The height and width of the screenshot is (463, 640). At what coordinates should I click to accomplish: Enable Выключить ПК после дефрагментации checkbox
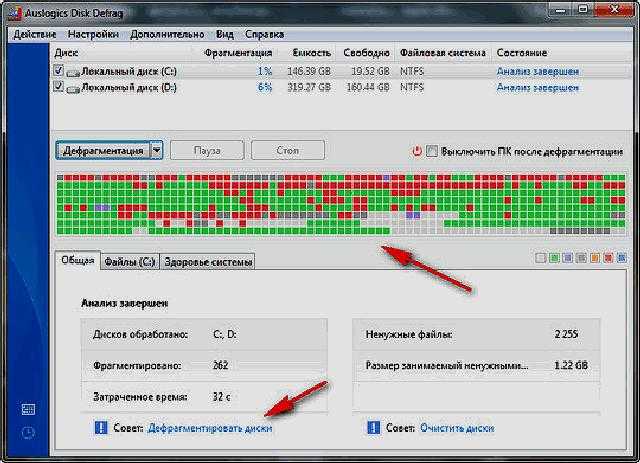tap(432, 151)
